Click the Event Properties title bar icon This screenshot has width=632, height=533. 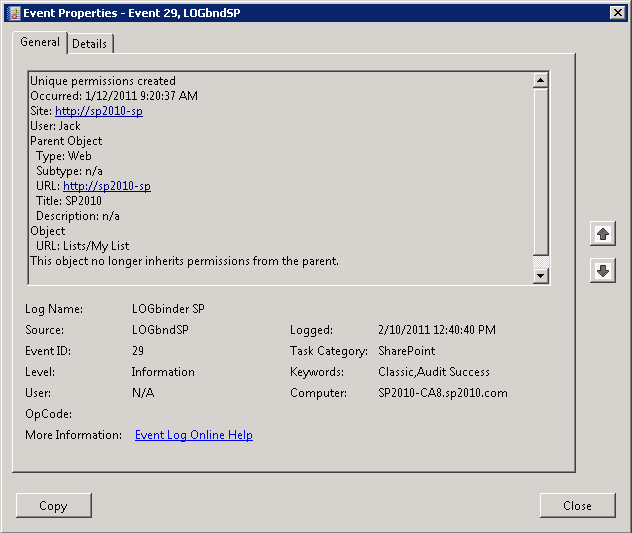point(12,12)
